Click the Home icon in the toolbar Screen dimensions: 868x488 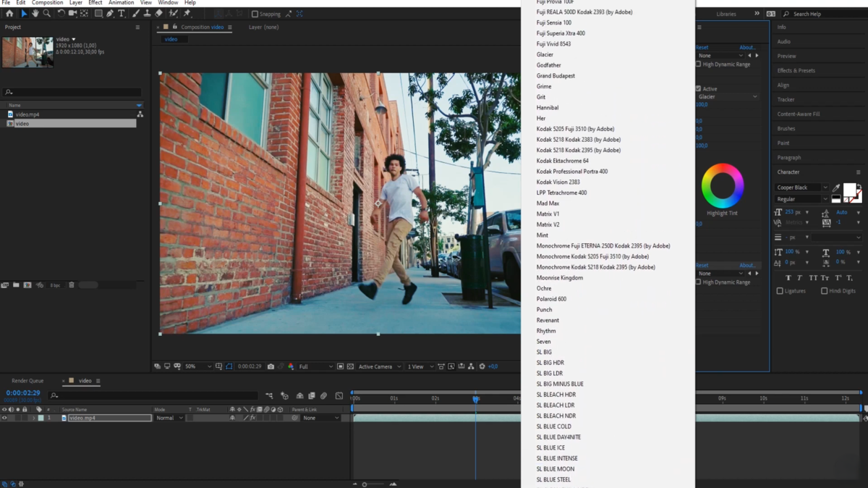pyautogui.click(x=9, y=13)
